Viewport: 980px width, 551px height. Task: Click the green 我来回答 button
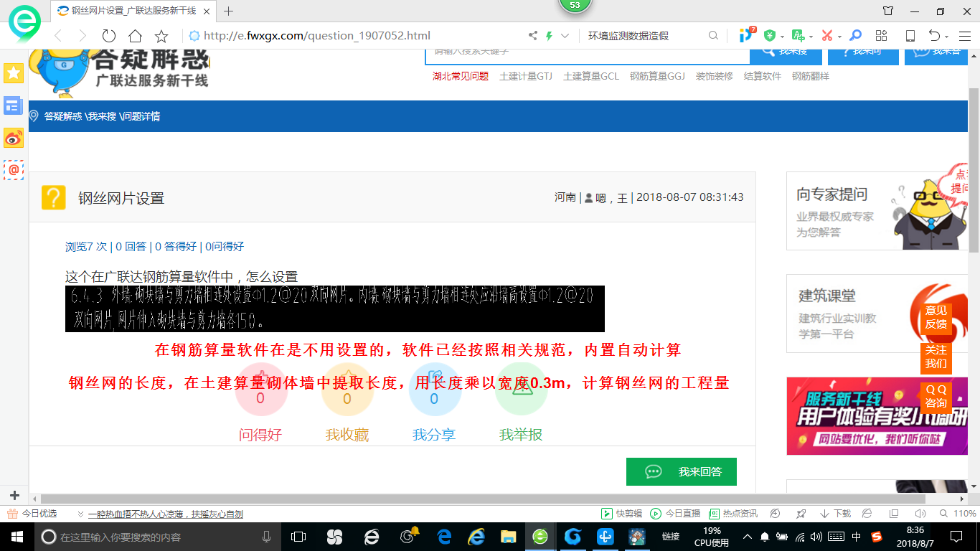pyautogui.click(x=682, y=471)
